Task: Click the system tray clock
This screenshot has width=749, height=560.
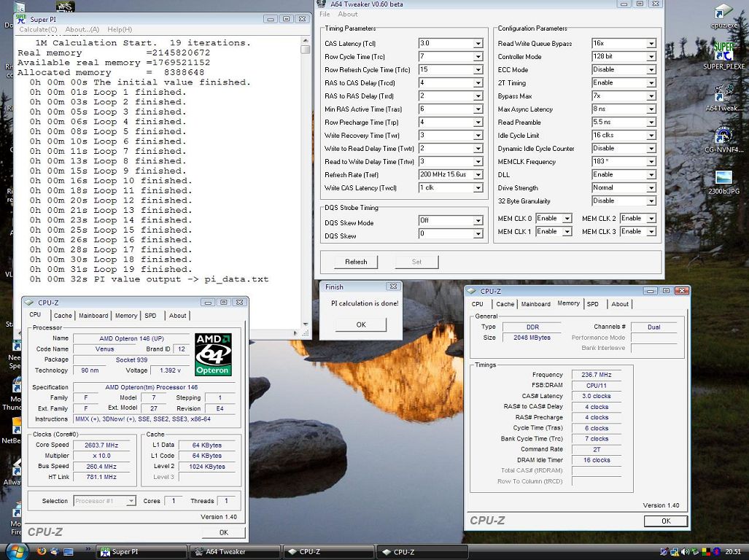Action: 733,552
